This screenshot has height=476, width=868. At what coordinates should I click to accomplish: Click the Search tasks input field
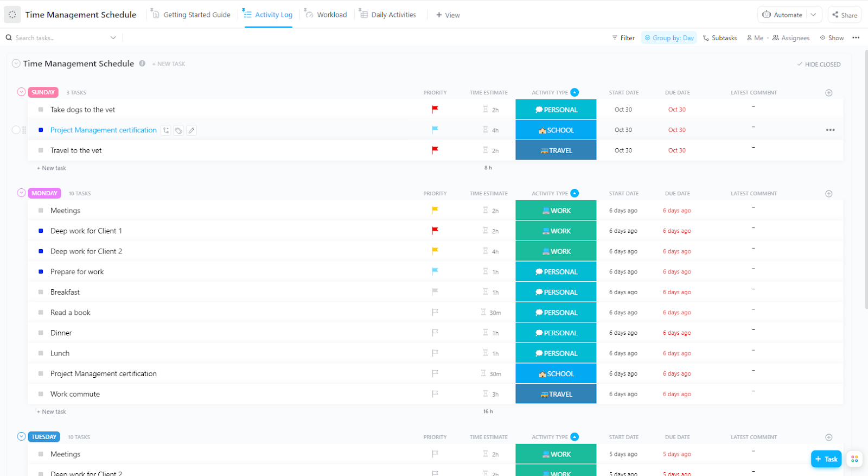click(x=60, y=38)
